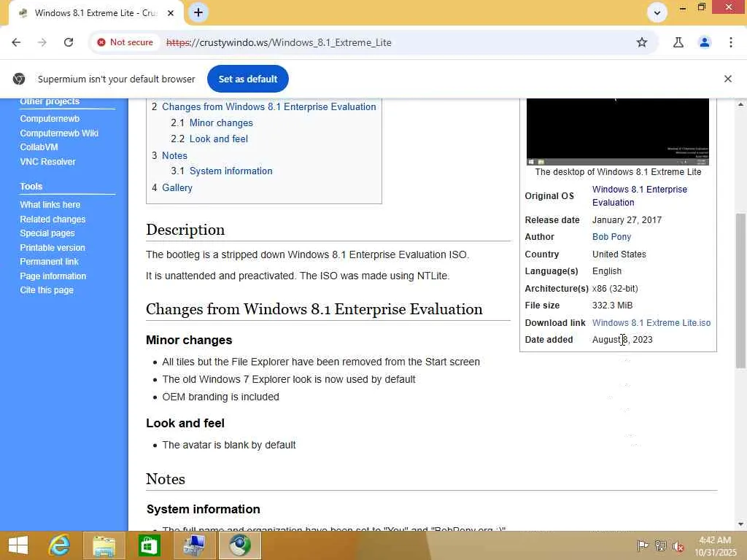The height and width of the screenshot is (560, 747).
Task: Open the VNC Resolver sidebar link
Action: pyautogui.click(x=47, y=161)
